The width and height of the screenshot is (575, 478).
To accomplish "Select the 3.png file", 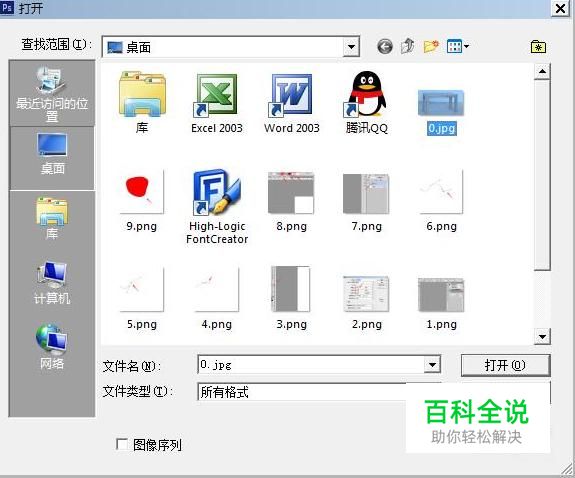I will tap(291, 298).
